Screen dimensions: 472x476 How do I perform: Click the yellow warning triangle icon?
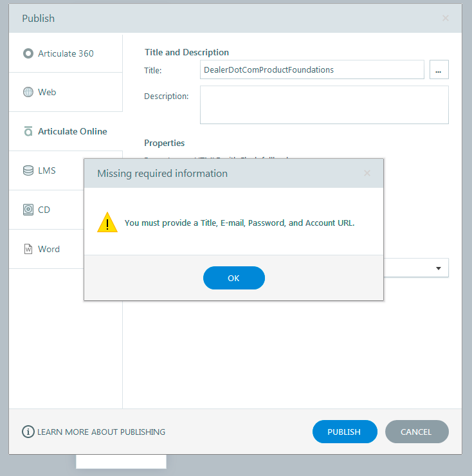coord(107,223)
